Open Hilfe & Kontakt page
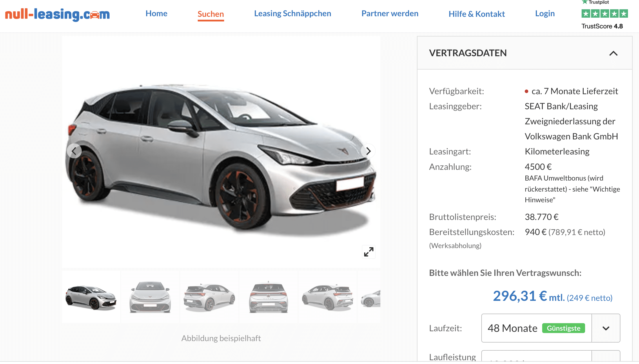 [x=477, y=14]
